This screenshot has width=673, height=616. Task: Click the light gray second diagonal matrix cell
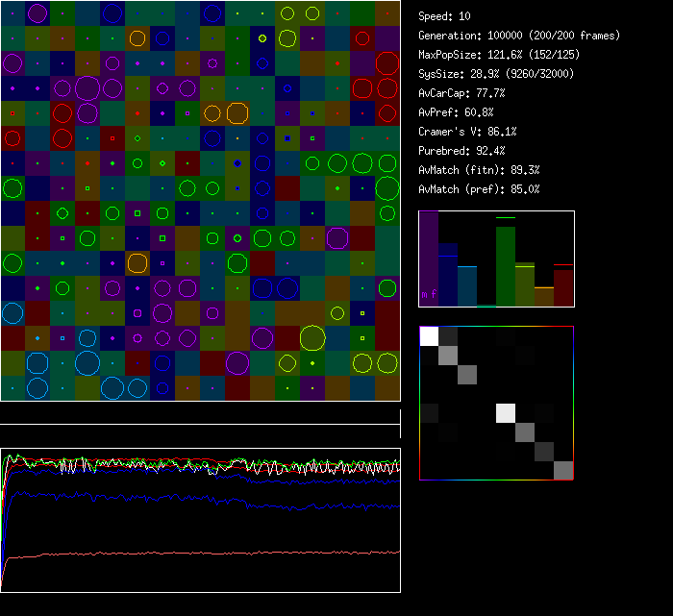click(x=448, y=356)
